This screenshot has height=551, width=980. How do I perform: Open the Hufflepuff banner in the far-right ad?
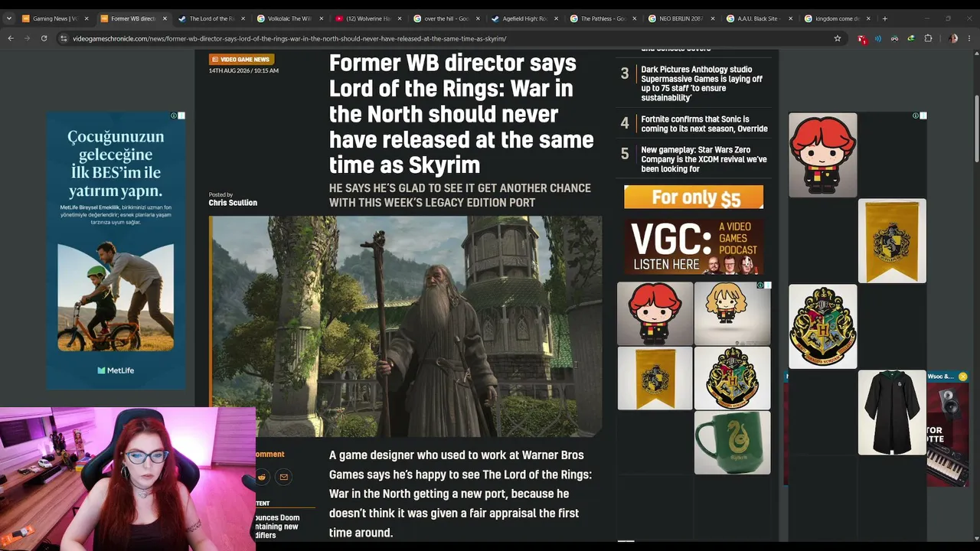[892, 241]
